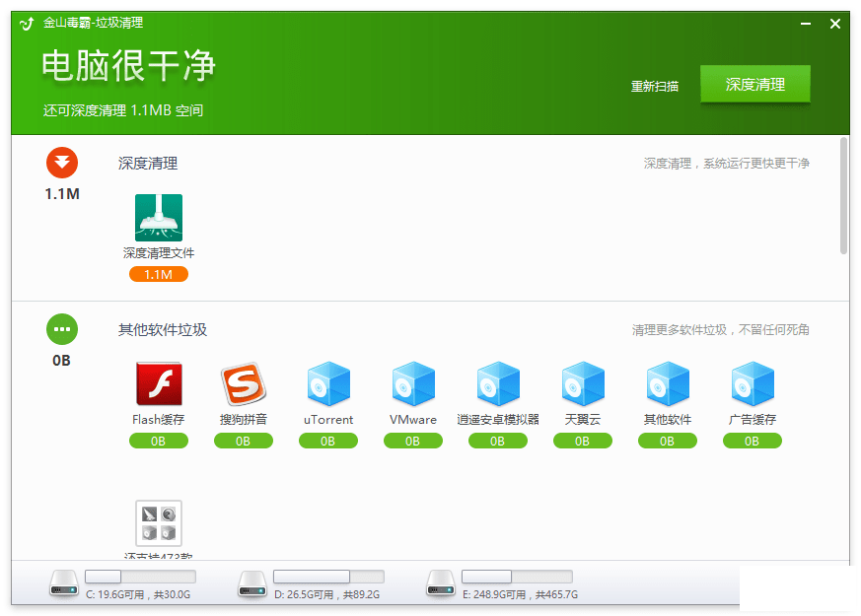Image resolution: width=861 pixels, height=616 pixels.
Task: Click the 电脑很干净 headline
Action: tap(128, 66)
